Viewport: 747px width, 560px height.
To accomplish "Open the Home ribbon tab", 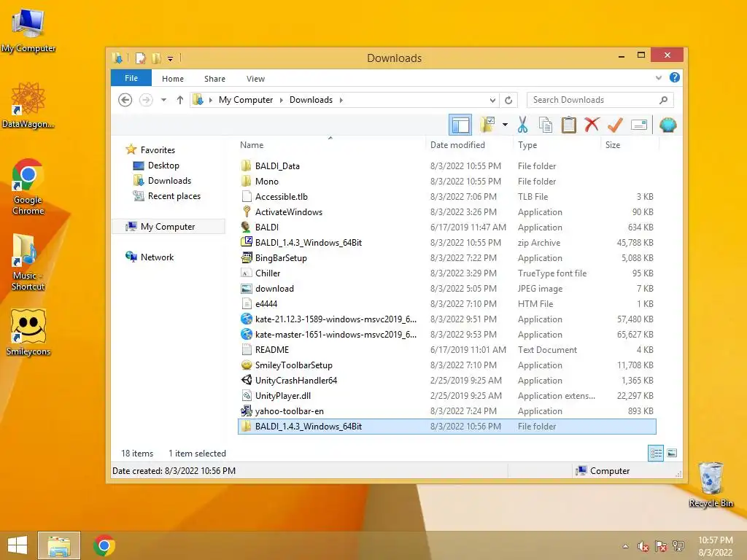I will point(172,79).
